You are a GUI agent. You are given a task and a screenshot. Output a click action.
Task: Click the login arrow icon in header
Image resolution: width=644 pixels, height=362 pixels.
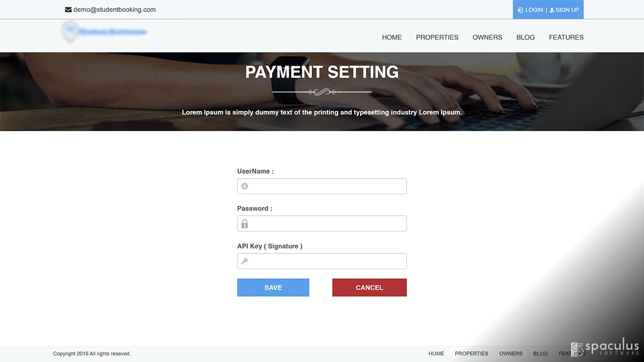point(520,10)
